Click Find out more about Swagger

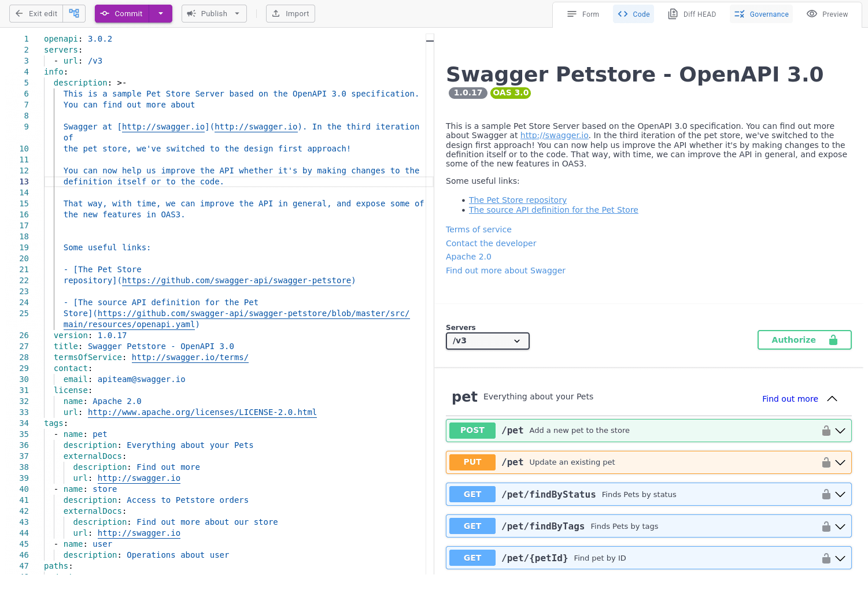(x=505, y=270)
